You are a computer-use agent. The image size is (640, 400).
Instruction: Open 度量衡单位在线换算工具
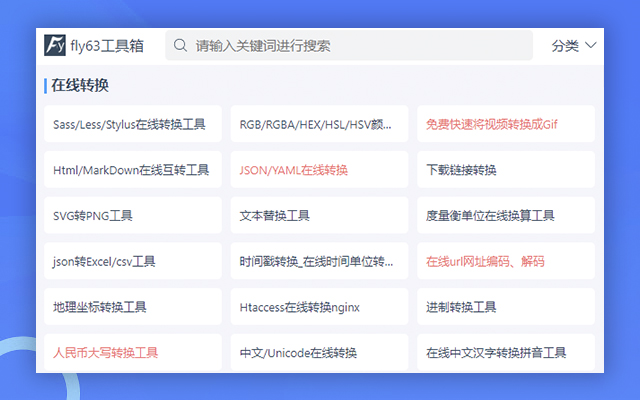506,216
